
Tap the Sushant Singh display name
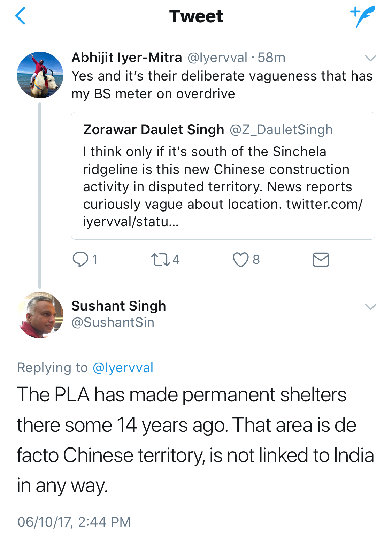118,306
